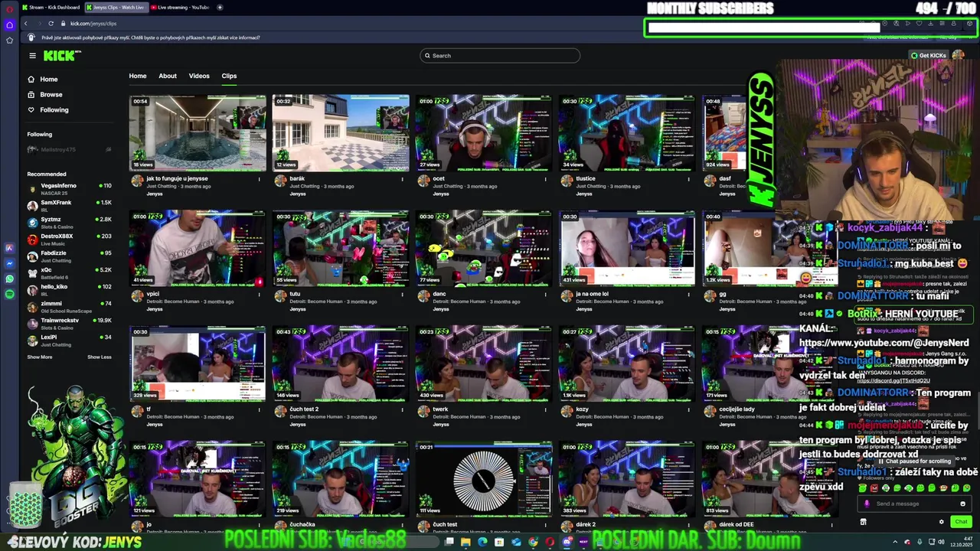Image resolution: width=980 pixels, height=551 pixels.
Task: Play the 'vpici' clip thumbnail
Action: 198,249
